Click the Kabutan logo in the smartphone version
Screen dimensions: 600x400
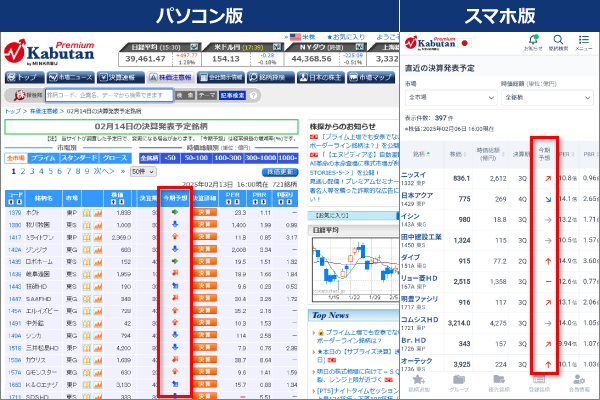coord(430,43)
